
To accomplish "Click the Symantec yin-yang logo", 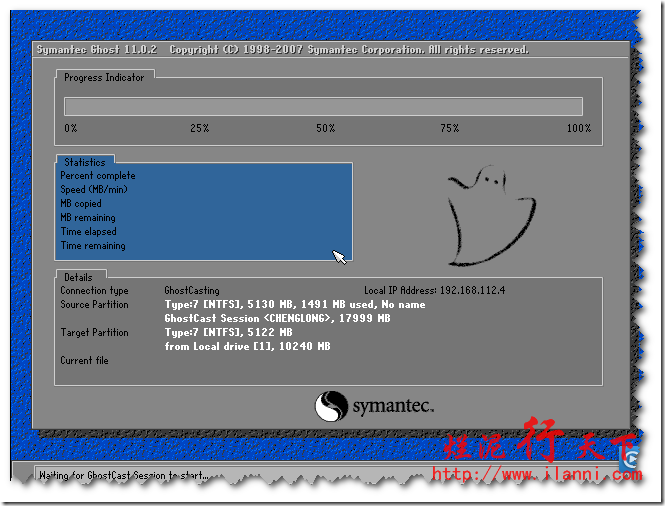I will pyautogui.click(x=331, y=406).
